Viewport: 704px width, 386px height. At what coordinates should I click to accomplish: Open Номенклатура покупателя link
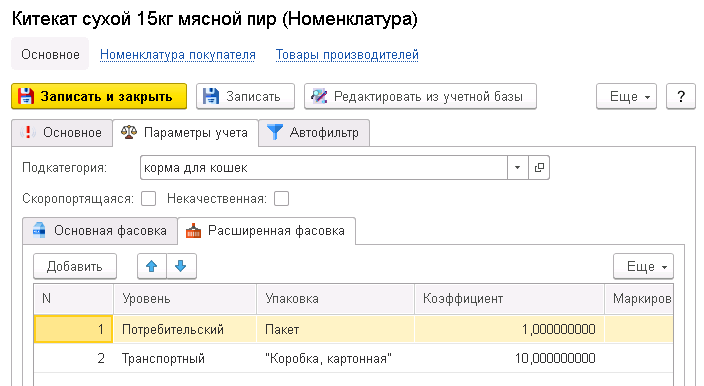pyautogui.click(x=178, y=54)
